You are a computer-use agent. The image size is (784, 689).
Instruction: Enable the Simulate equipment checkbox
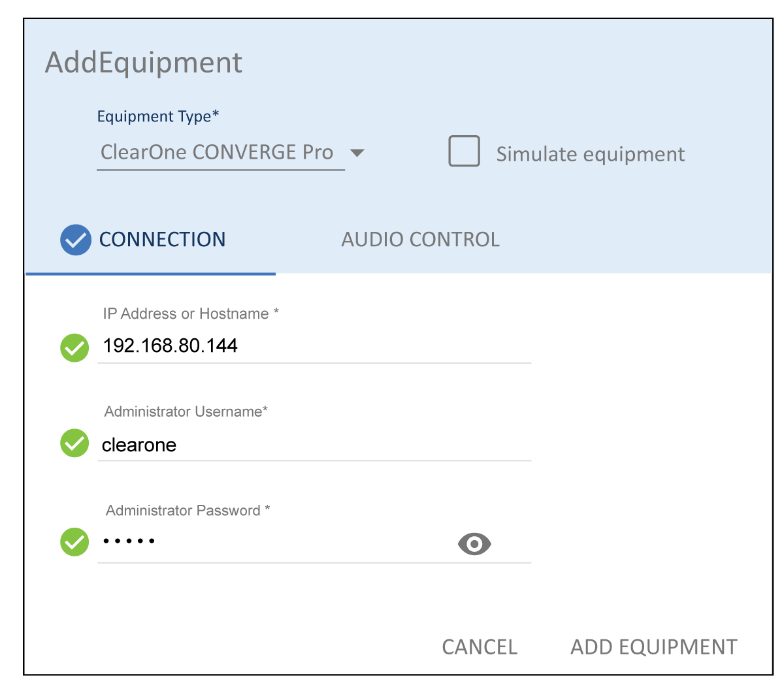pyautogui.click(x=464, y=152)
